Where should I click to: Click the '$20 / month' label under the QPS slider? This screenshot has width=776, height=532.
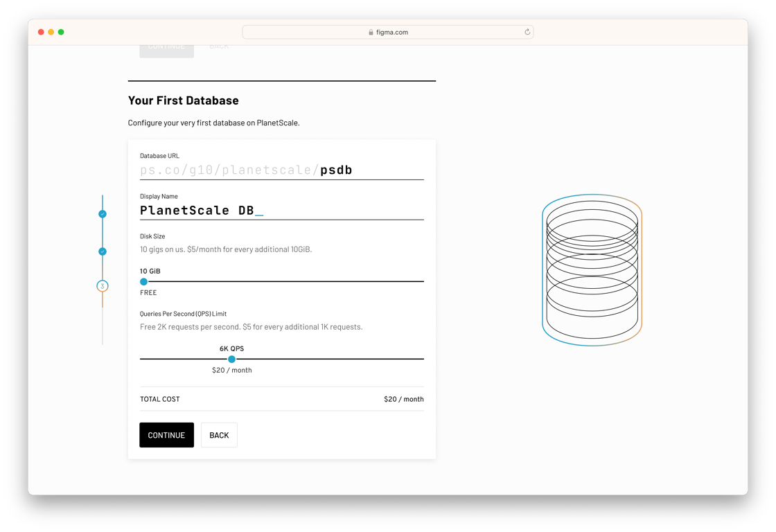tap(231, 370)
